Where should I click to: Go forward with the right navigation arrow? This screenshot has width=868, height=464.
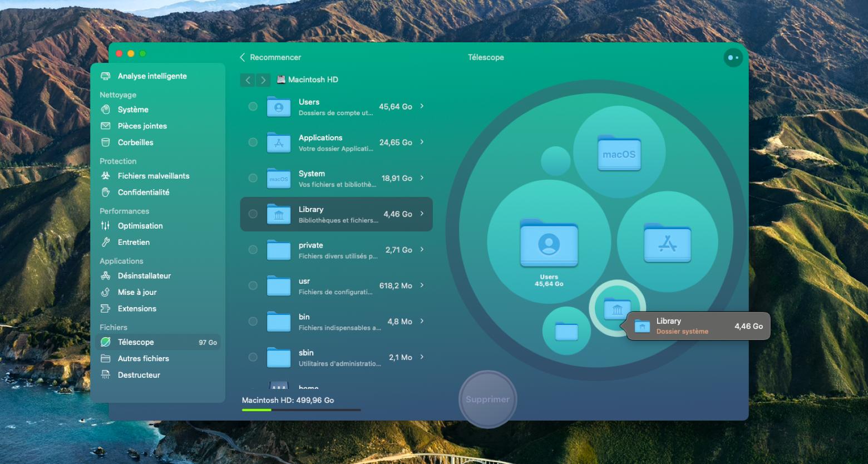263,80
